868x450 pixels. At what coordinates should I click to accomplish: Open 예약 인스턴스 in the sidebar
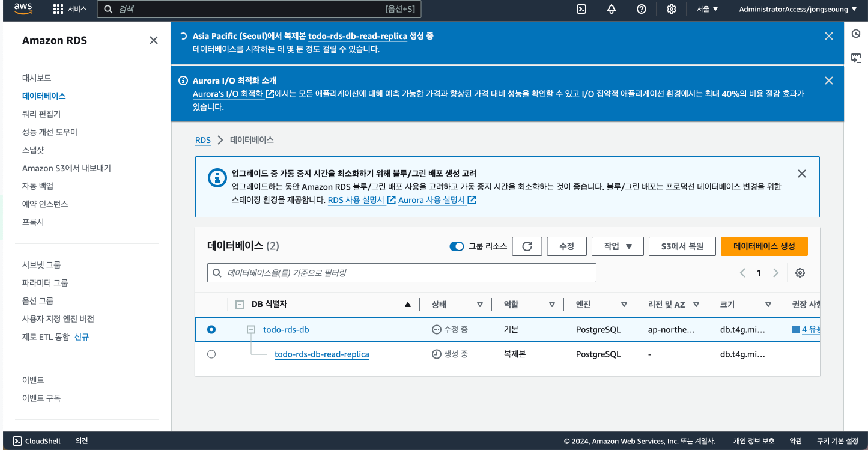tap(45, 204)
